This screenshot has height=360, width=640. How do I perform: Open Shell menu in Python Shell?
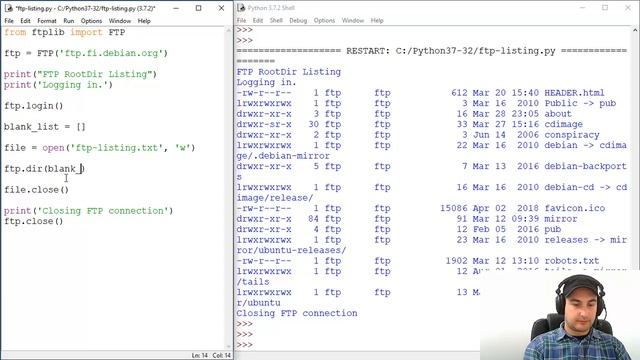276,20
